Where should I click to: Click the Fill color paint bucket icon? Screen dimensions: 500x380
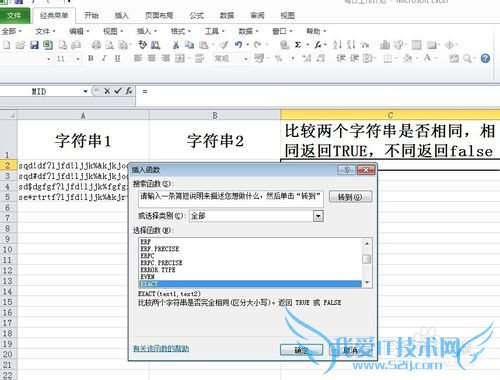[407, 59]
